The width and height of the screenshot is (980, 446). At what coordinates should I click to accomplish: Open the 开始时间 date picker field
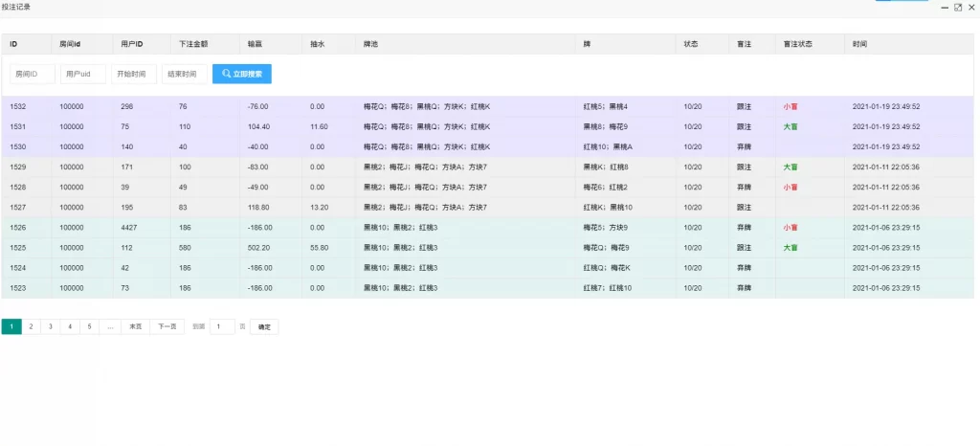point(133,74)
